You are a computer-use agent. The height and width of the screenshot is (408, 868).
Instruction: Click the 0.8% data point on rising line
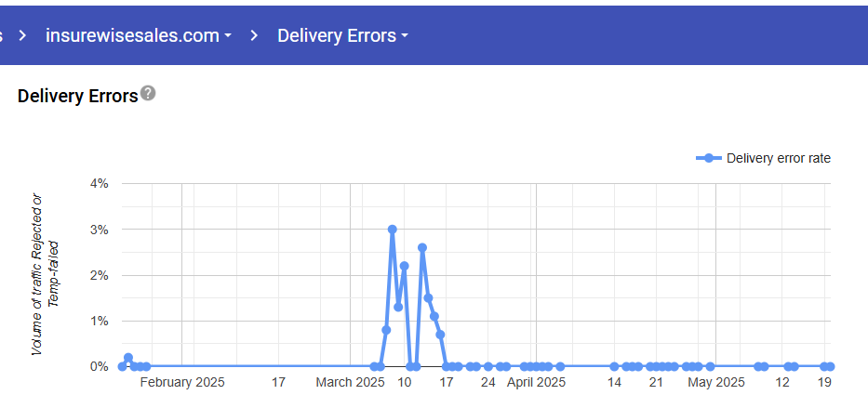(x=386, y=330)
